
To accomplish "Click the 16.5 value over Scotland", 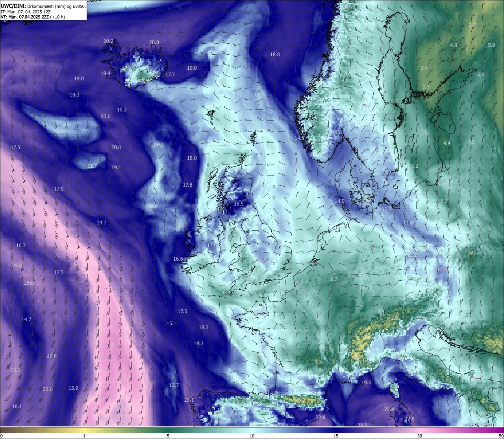I will (239, 204).
